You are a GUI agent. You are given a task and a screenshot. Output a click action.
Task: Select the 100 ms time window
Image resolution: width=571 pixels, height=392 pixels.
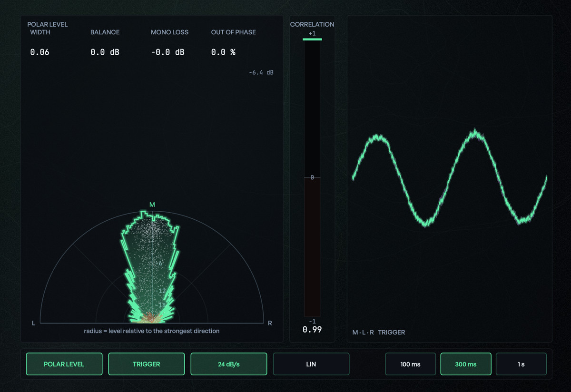pyautogui.click(x=410, y=364)
